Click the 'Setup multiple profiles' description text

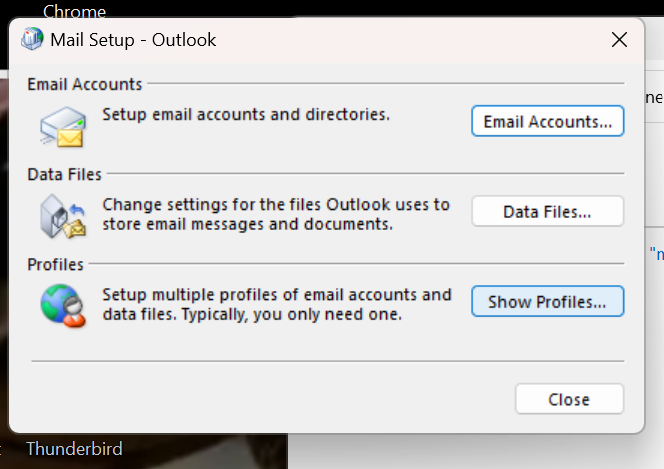pyautogui.click(x=277, y=304)
